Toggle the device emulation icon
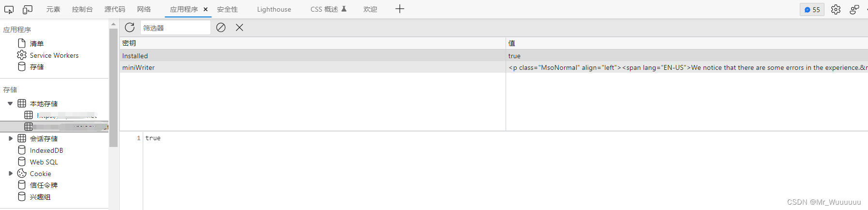Viewport: 868px width, 210px height. click(28, 9)
